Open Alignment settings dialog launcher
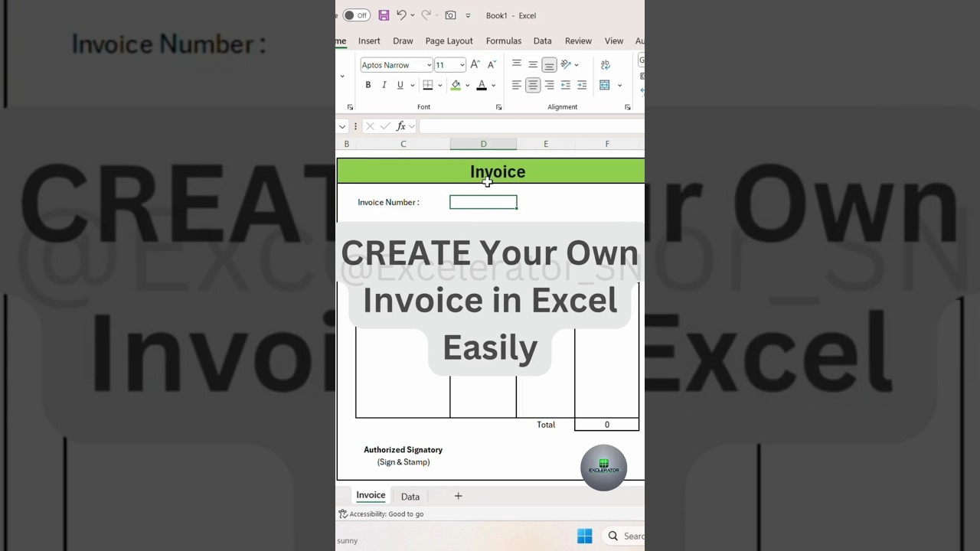 pos(627,107)
